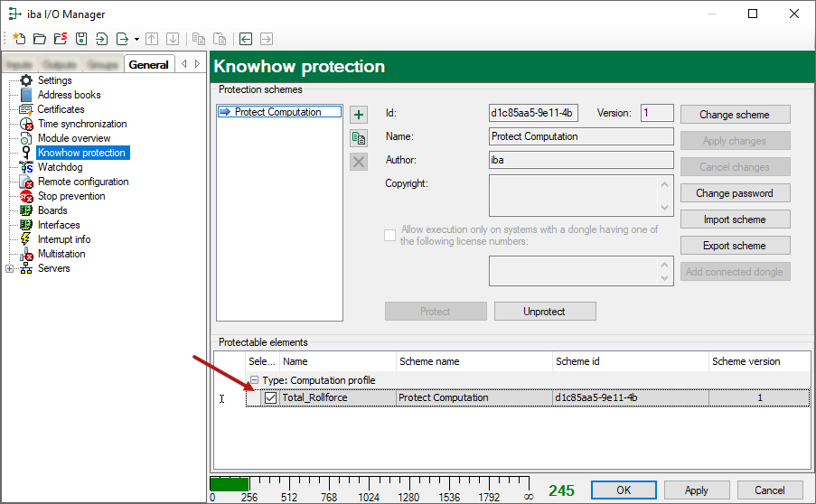Select the Boards node
This screenshot has width=816, height=504.
(x=52, y=210)
